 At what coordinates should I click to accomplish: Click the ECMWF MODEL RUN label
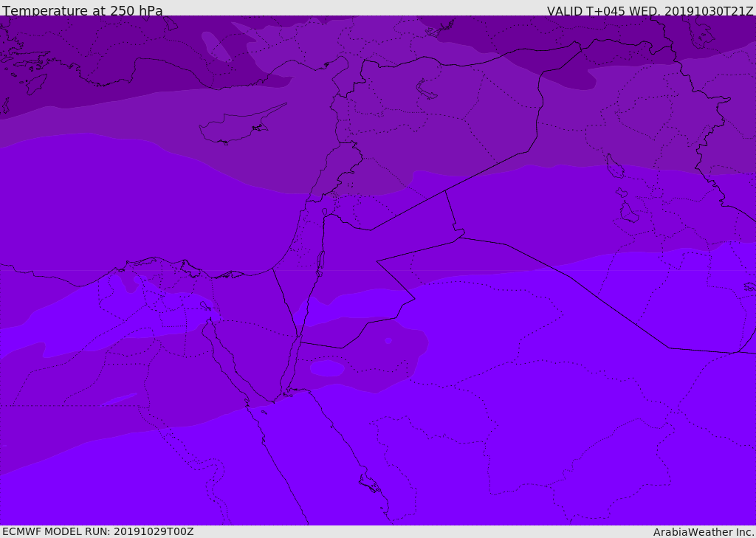pyautogui.click(x=97, y=531)
